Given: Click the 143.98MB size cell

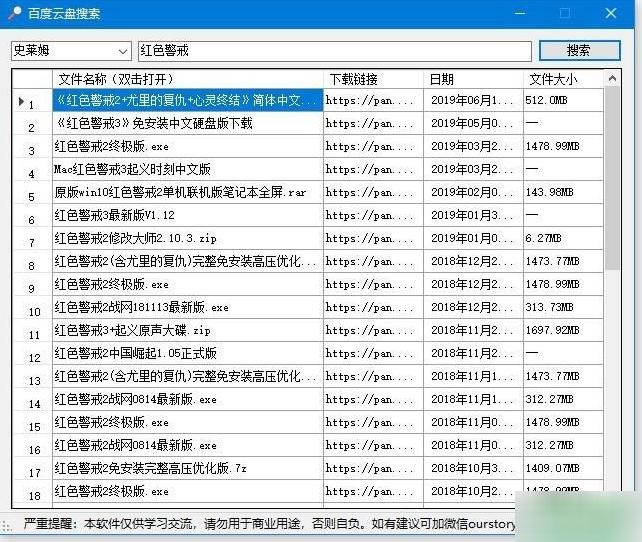Looking at the screenshot, I should (563, 192).
